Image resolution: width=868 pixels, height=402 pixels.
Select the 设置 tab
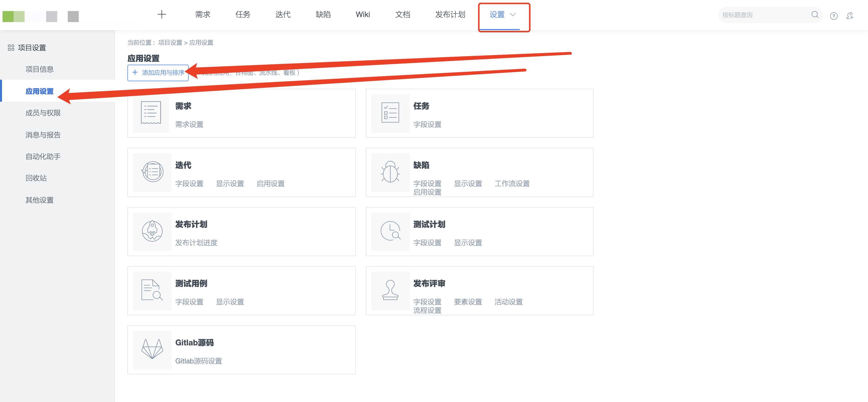coord(497,15)
